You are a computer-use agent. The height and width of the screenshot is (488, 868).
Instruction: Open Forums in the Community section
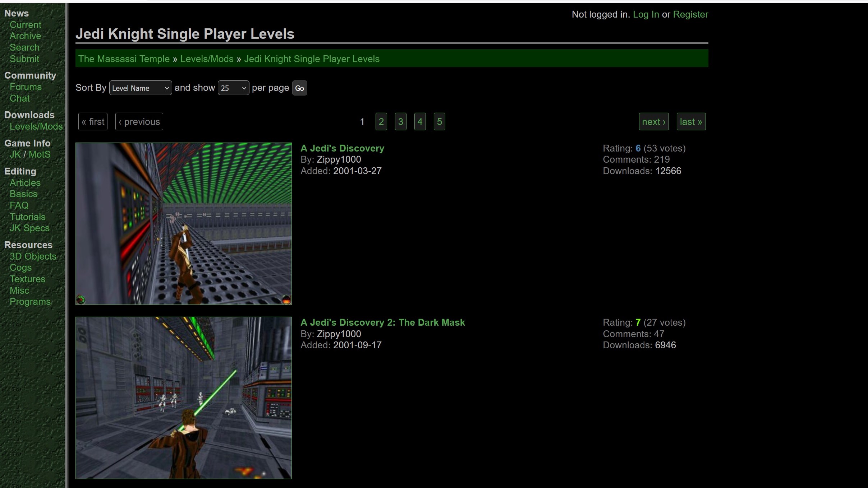[26, 87]
